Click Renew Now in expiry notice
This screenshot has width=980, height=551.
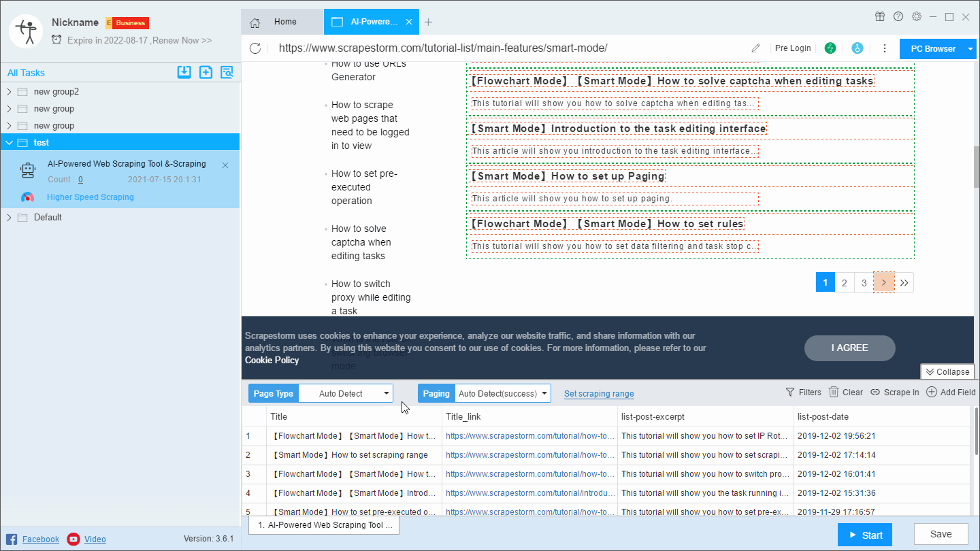point(182,41)
